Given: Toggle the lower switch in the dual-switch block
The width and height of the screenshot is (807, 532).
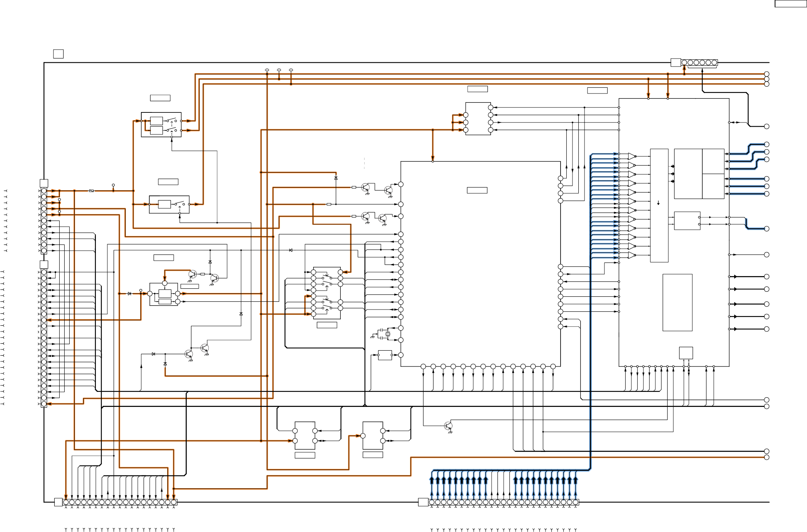Looking at the screenshot, I should point(172,130).
